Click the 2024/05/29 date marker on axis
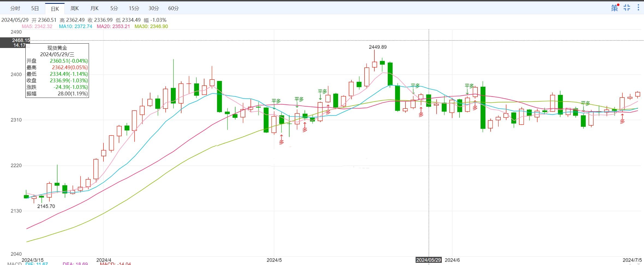Image resolution: width=644 pixels, height=265 pixels. pyautogui.click(x=428, y=260)
